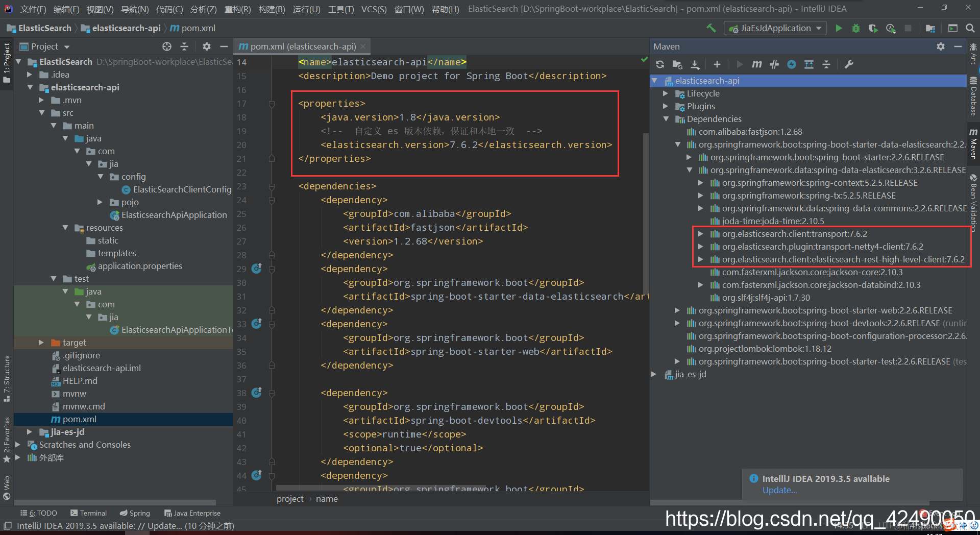This screenshot has width=980, height=535.
Task: Open the JiaEsJdApplication run configuration dropdown
Action: point(775,28)
